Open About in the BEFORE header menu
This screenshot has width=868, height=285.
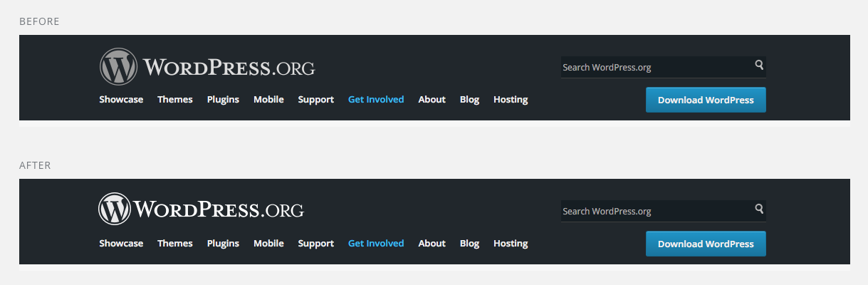(432, 100)
